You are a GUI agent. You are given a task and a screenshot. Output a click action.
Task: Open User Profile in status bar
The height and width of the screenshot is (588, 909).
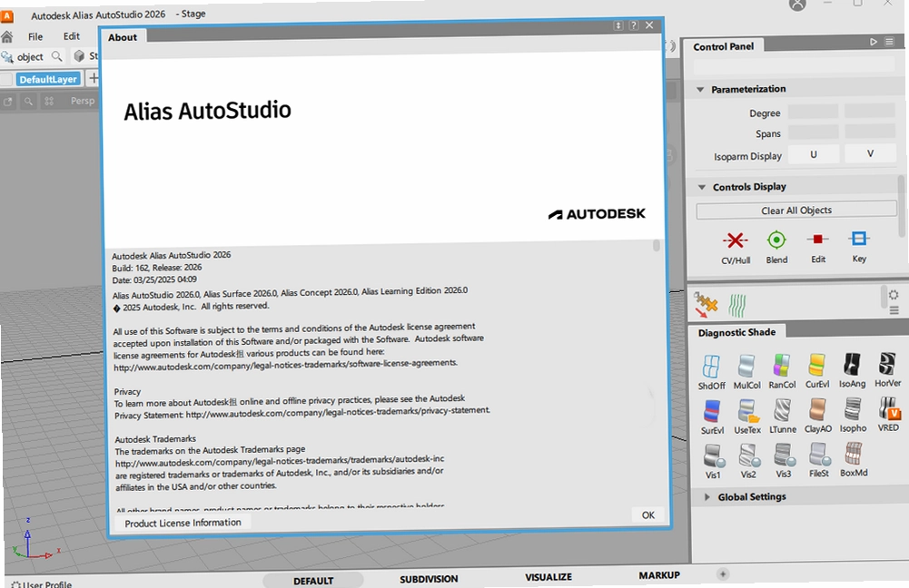pyautogui.click(x=42, y=584)
